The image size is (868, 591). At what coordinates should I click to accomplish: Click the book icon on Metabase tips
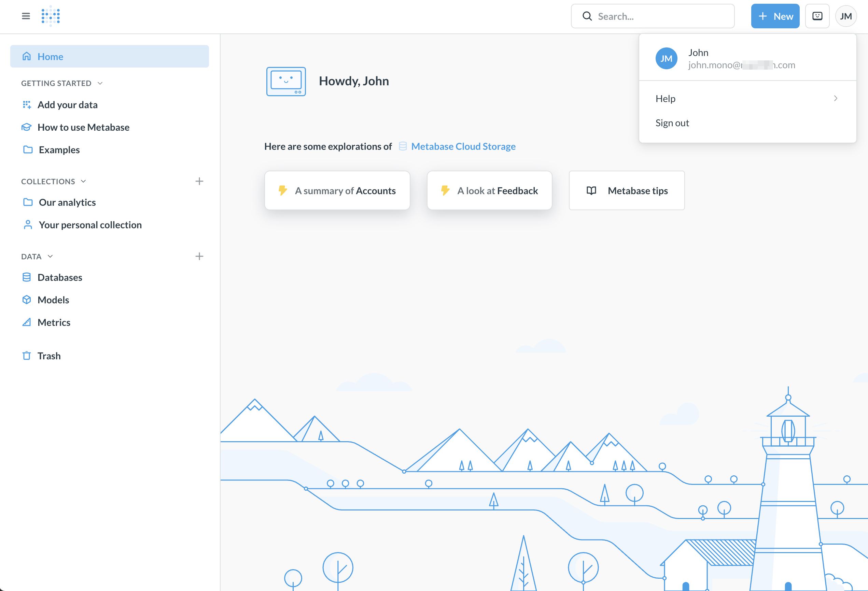[x=591, y=191]
